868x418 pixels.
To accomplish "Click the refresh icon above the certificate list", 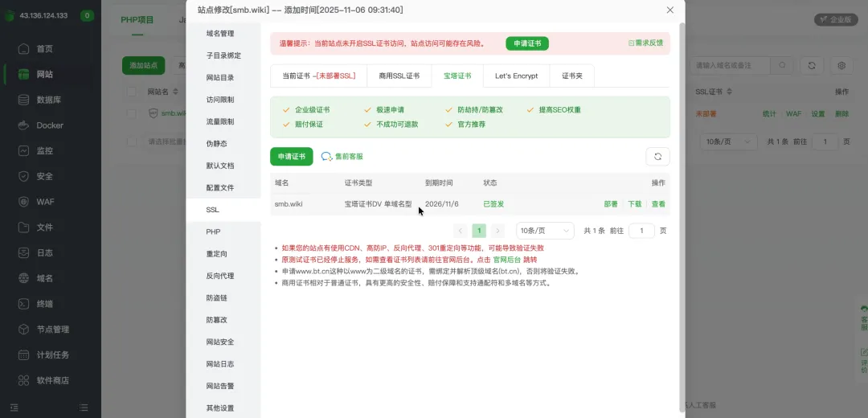I will [657, 157].
